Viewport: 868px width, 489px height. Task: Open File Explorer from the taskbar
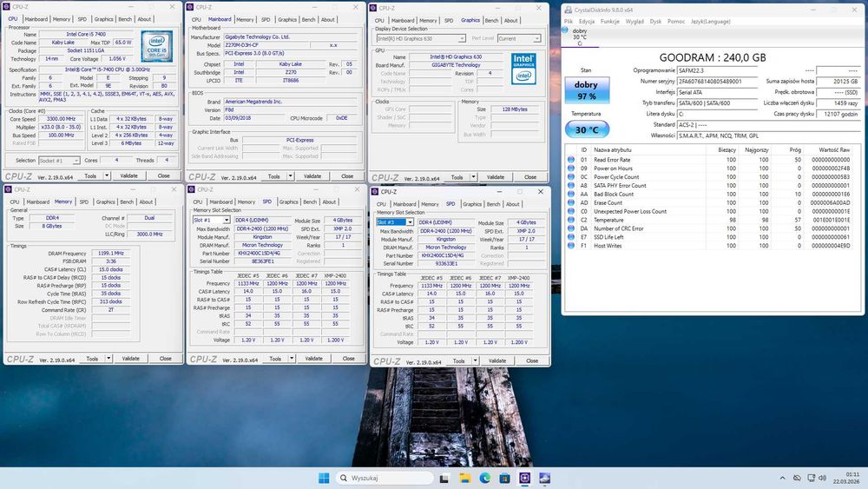[464, 478]
